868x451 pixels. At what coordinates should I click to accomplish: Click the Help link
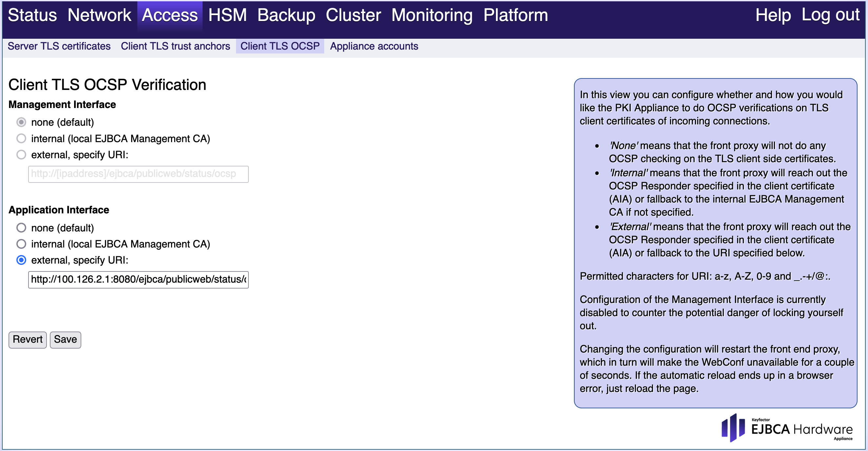click(x=773, y=15)
